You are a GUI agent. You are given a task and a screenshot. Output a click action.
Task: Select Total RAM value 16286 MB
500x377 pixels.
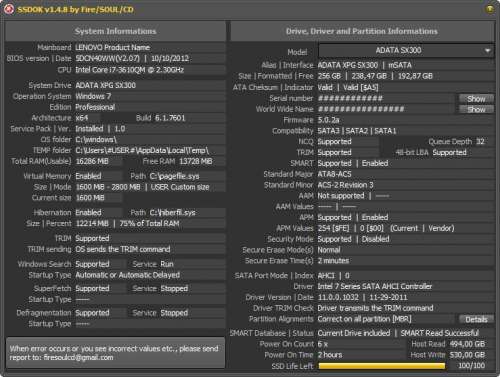[x=92, y=161]
